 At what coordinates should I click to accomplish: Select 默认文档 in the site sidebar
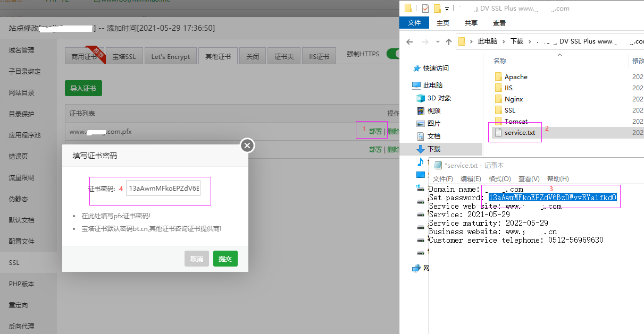(x=21, y=220)
